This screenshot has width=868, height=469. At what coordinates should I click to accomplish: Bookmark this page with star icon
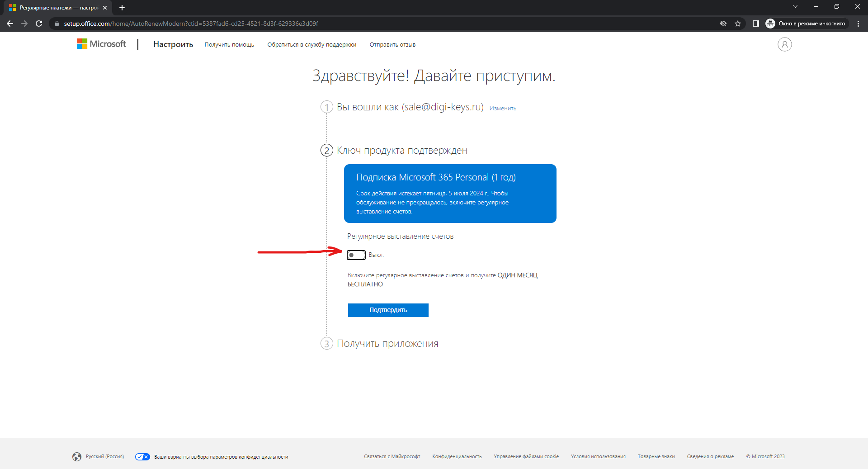coord(738,24)
